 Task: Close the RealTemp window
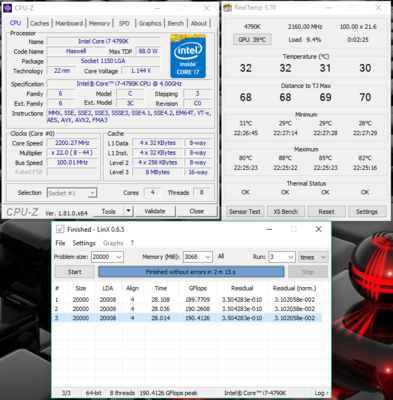click(378, 8)
